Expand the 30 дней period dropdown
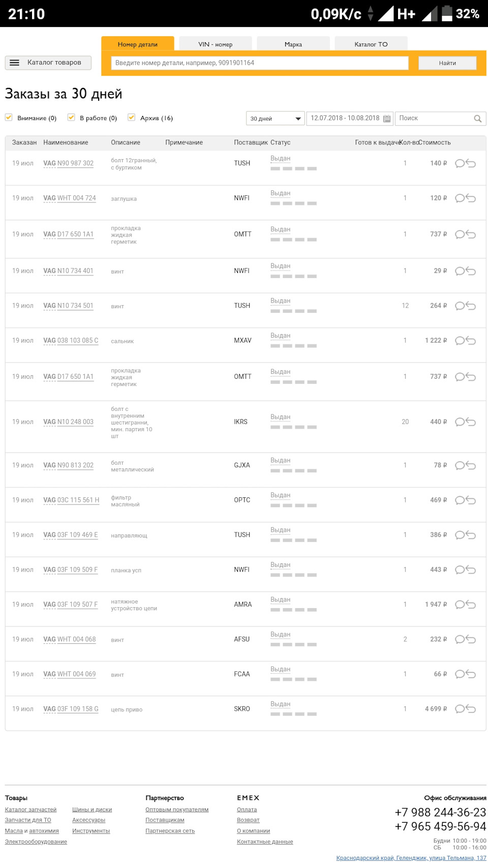This screenshot has height=868, width=488. [275, 118]
